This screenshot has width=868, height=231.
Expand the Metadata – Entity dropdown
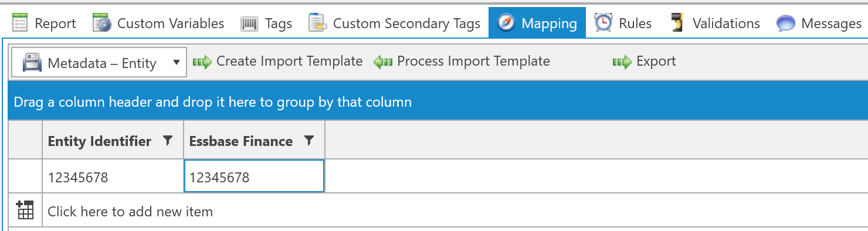click(x=99, y=63)
